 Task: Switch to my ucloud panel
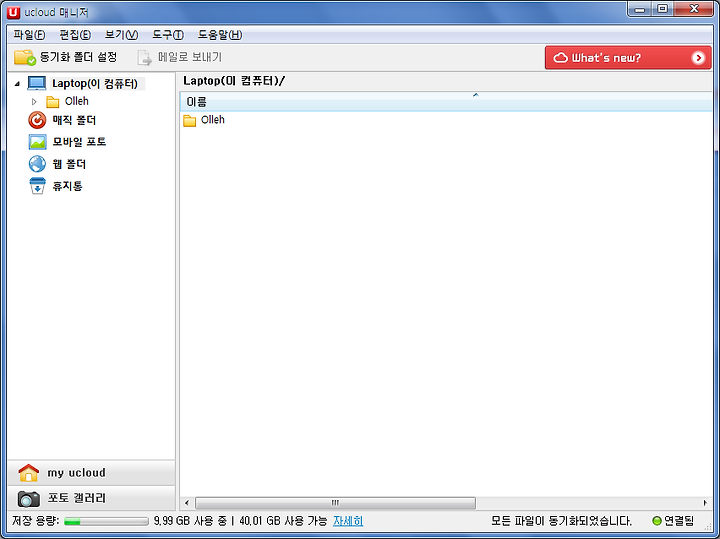coord(91,473)
